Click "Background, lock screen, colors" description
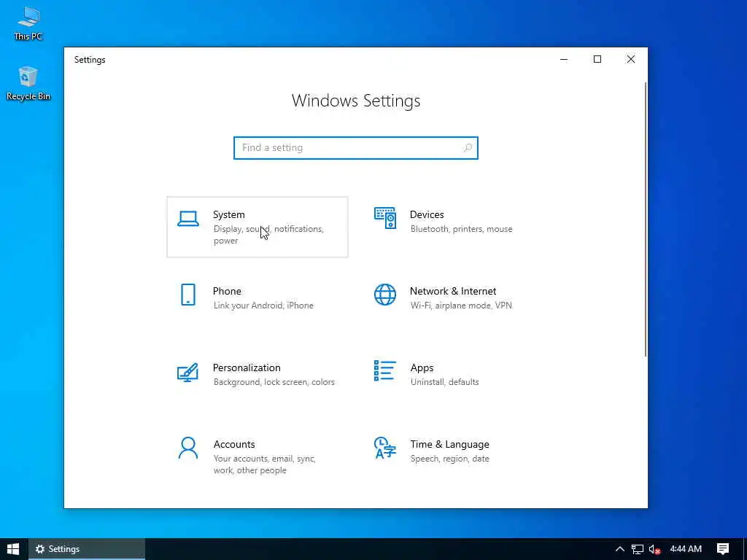 tap(274, 382)
